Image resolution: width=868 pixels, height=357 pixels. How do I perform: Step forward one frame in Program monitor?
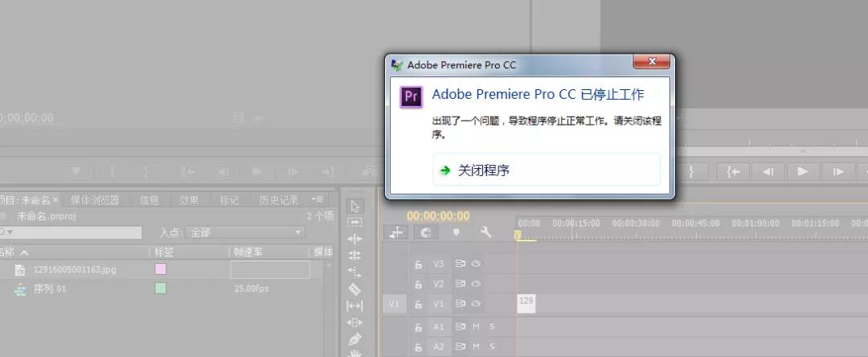[837, 171]
